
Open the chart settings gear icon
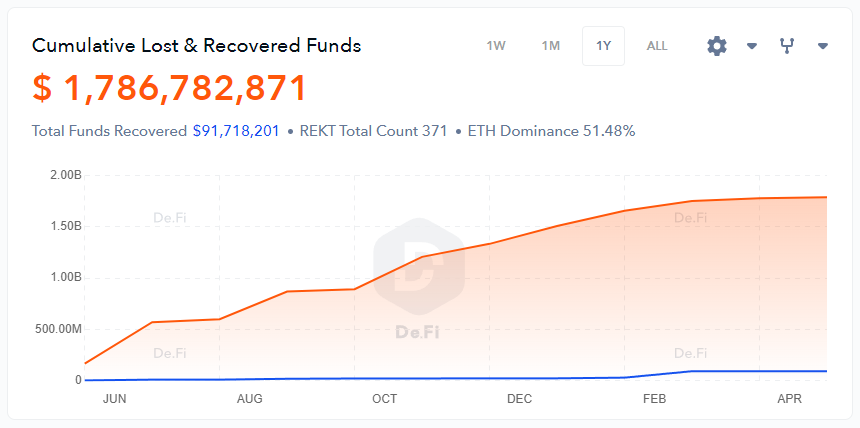pyautogui.click(x=717, y=46)
